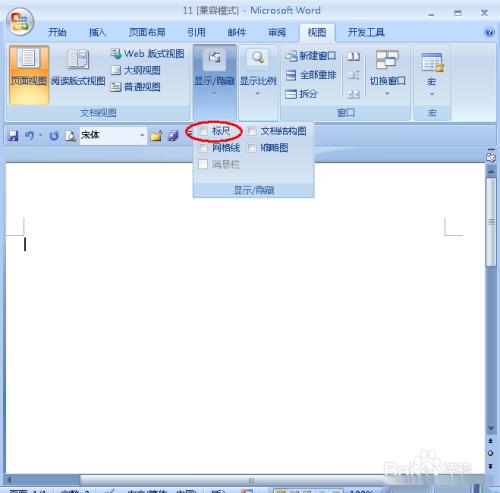The image size is (500, 493).
Task: Click Split window (拆分)
Action: click(x=301, y=94)
